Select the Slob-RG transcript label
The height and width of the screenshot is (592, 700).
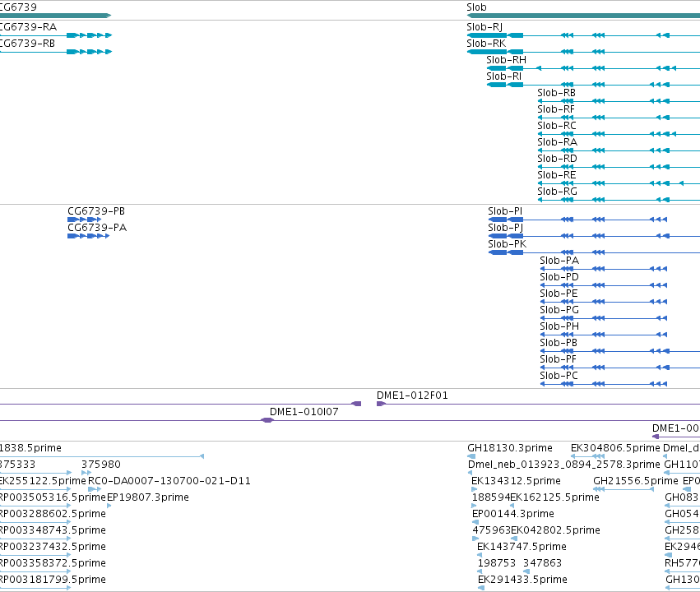point(557,192)
